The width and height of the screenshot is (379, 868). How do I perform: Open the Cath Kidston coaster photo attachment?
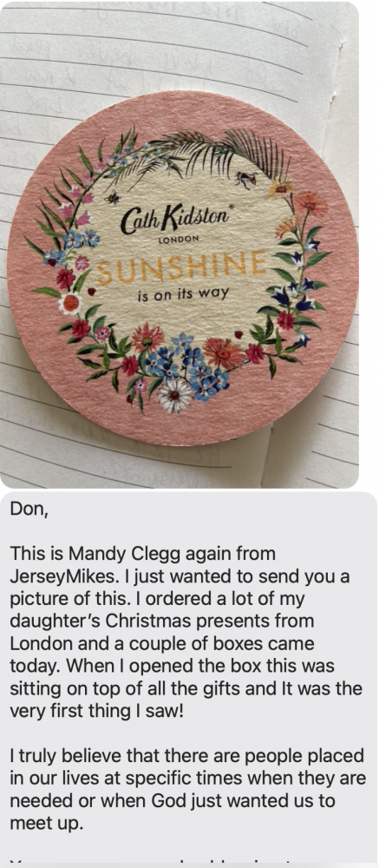[180, 245]
